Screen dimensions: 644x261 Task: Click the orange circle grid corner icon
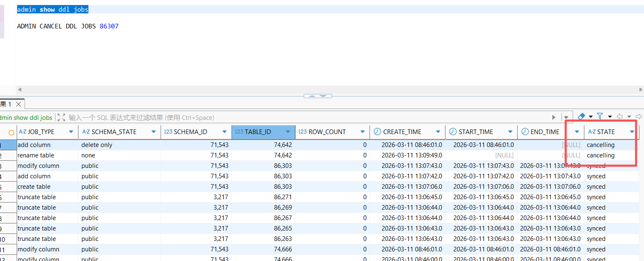11,132
